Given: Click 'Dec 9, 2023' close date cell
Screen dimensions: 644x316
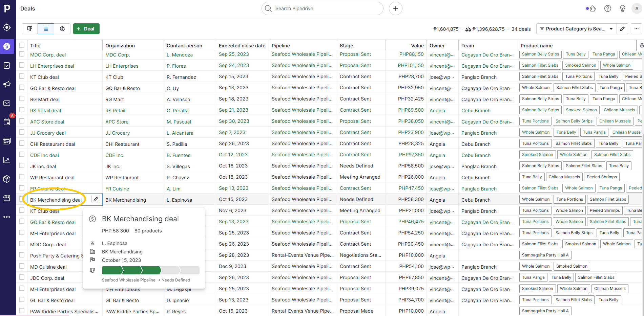Looking at the screenshot, I should pyautogui.click(x=232, y=266).
